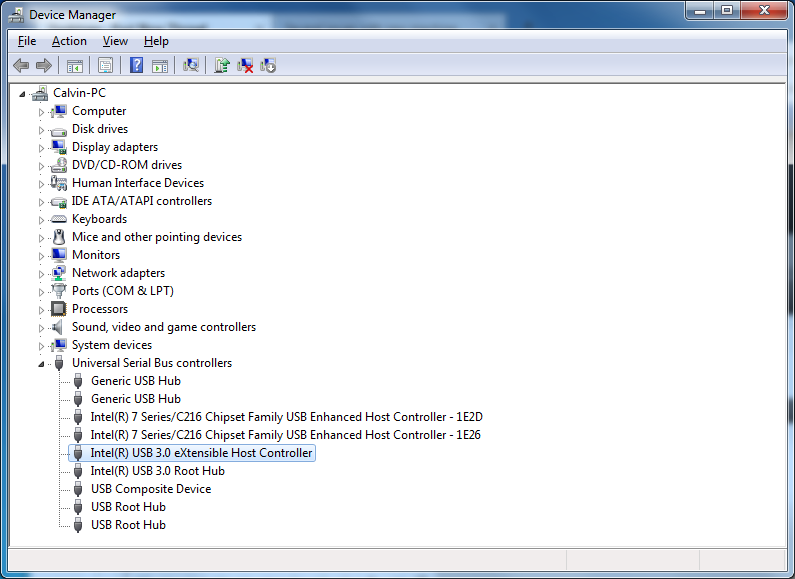
Task: Select the Disk drives category icon
Action: [59, 131]
